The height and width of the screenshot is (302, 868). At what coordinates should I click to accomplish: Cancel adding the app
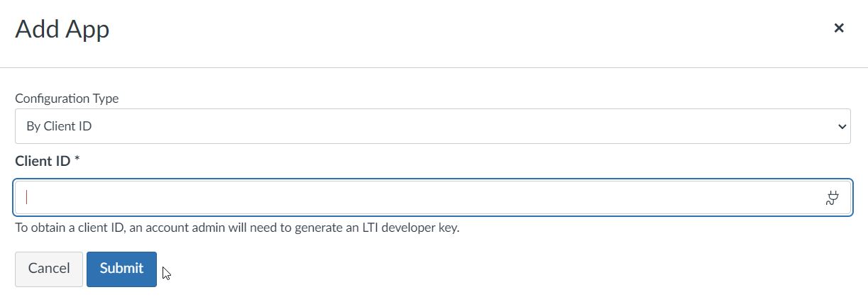(49, 269)
